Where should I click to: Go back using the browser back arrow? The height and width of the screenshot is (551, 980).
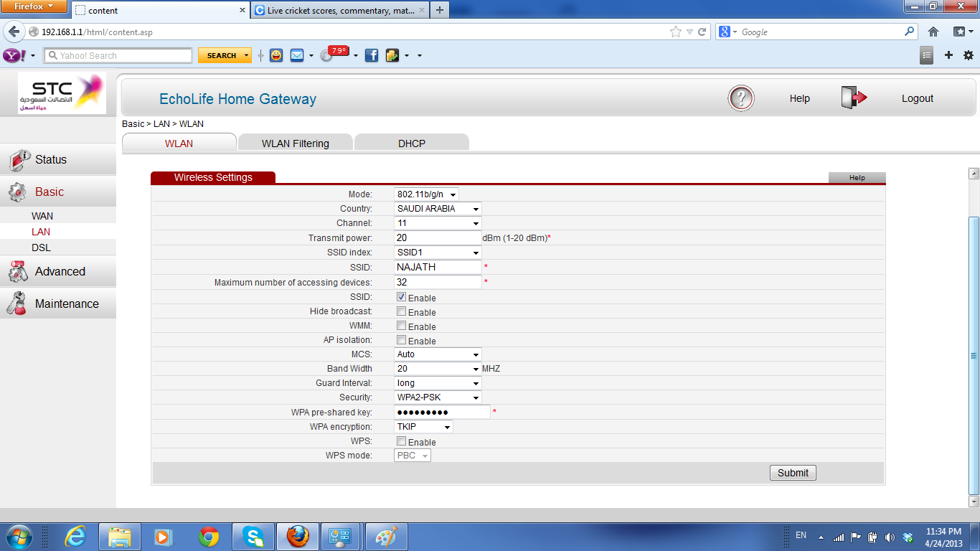point(14,32)
